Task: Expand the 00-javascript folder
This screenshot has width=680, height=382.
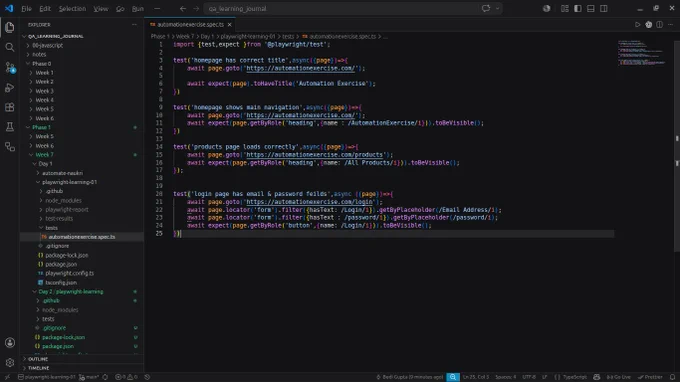Action: [82, 45]
